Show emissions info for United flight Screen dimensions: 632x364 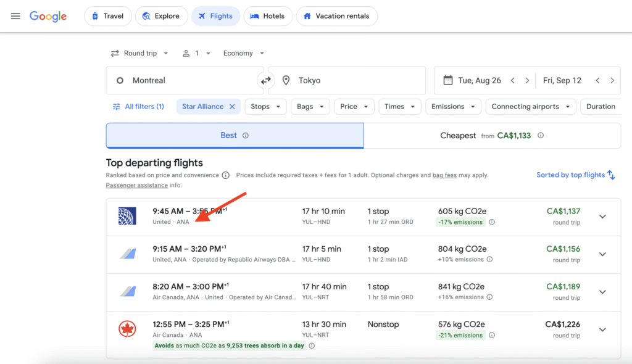[492, 222]
